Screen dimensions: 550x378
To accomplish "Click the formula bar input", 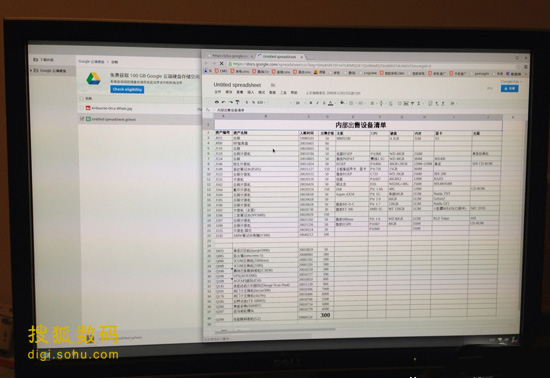I will point(368,110).
